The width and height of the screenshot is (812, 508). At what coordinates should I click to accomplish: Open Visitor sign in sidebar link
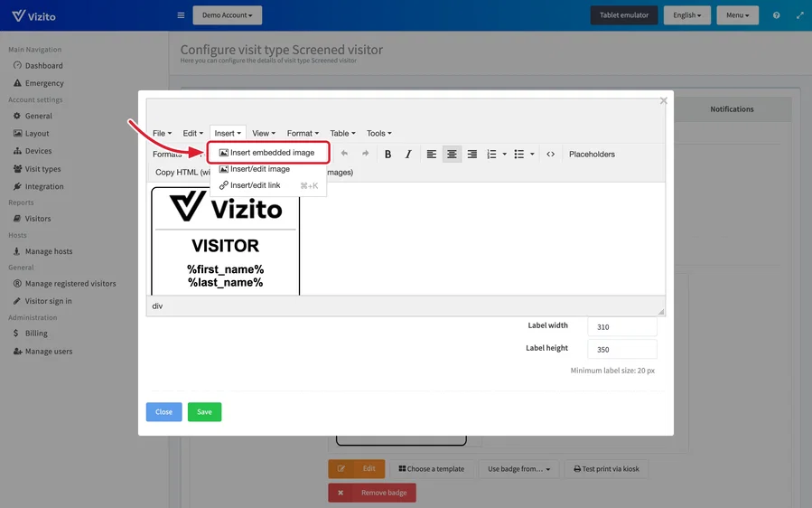click(x=42, y=301)
